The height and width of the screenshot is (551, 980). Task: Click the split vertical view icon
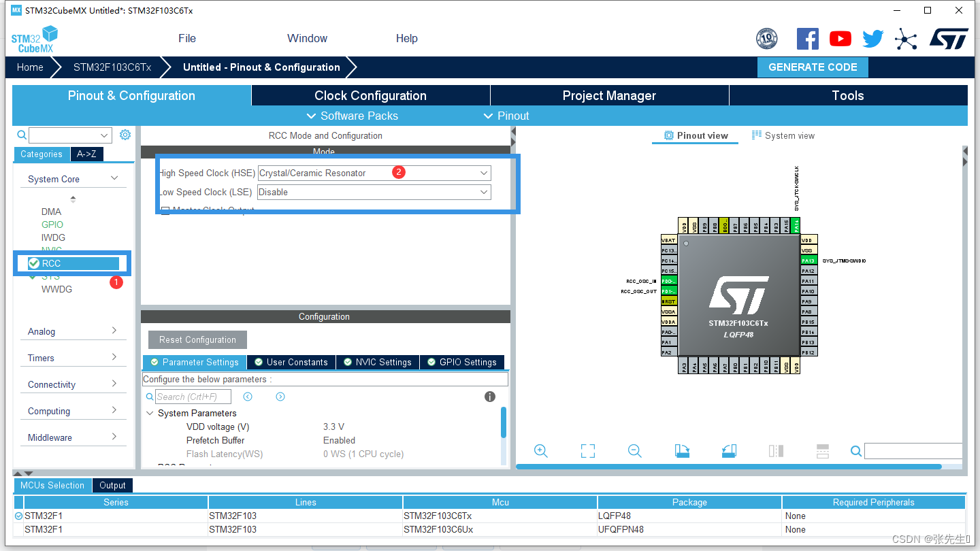[x=776, y=451]
